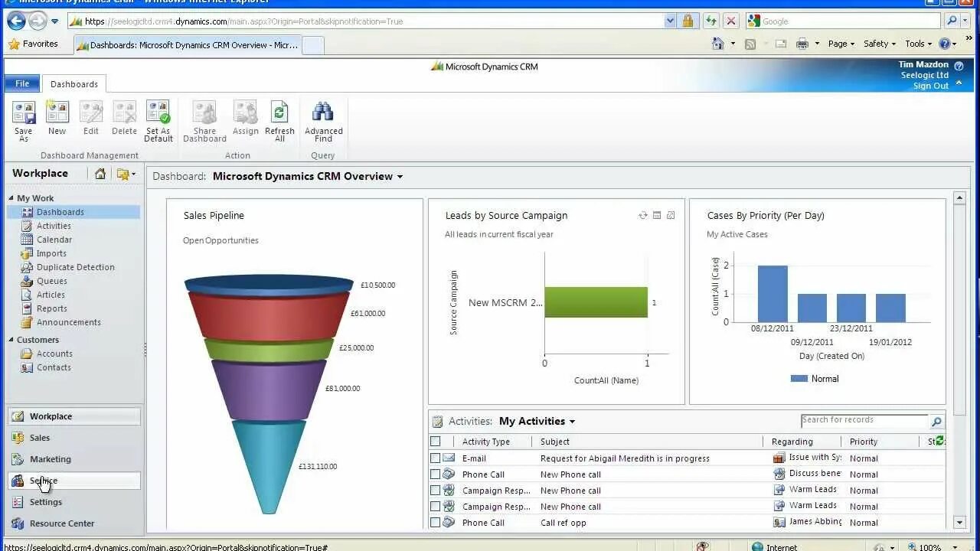Toggle the select-all checkbox in activities header
This screenshot has height=551, width=980.
(436, 442)
